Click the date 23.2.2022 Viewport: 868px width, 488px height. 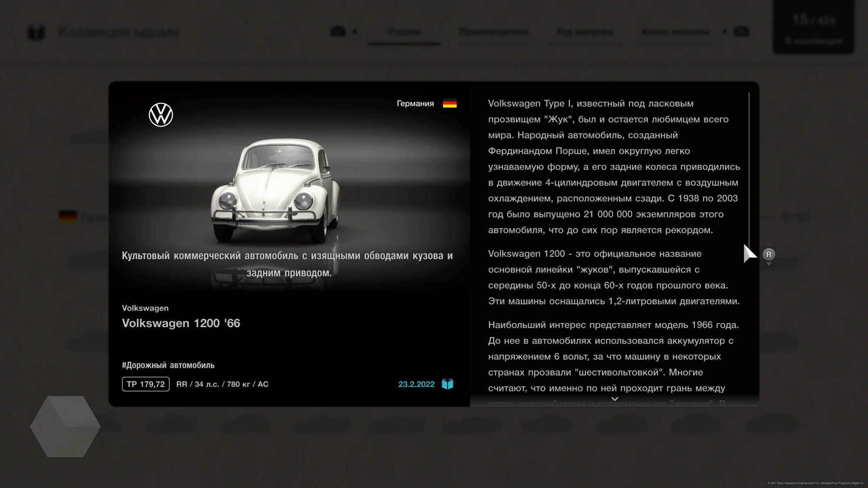click(x=416, y=384)
